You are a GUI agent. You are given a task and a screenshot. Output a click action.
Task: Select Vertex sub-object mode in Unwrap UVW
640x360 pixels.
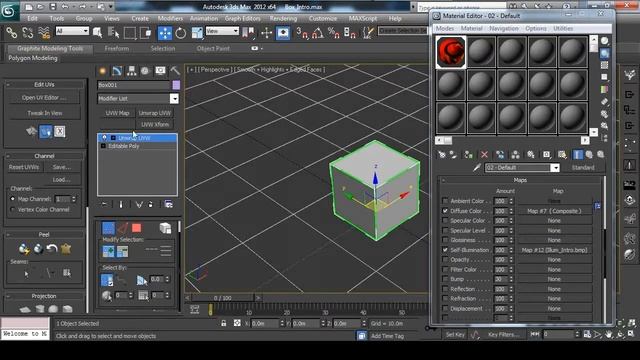(108, 228)
